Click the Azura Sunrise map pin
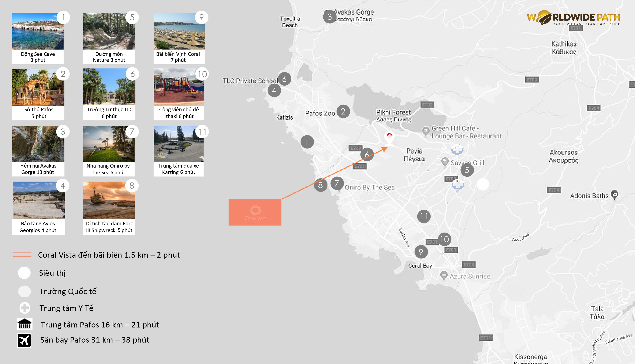This screenshot has width=635, height=364. pos(444,276)
